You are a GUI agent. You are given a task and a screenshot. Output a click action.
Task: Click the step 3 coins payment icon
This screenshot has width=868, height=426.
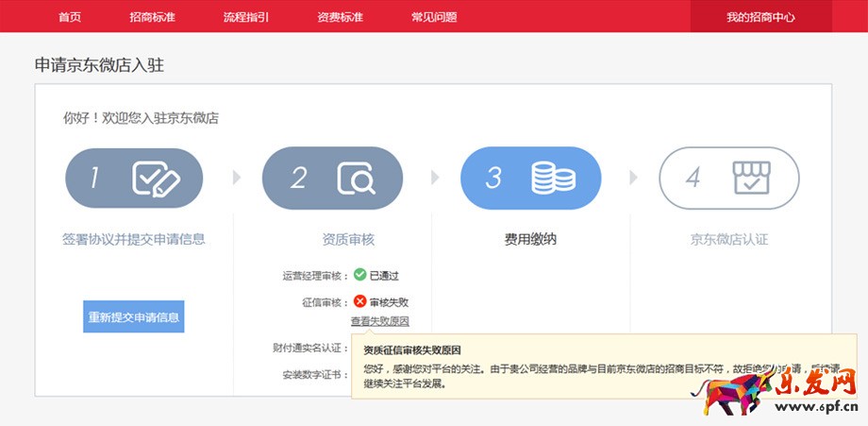(x=554, y=178)
